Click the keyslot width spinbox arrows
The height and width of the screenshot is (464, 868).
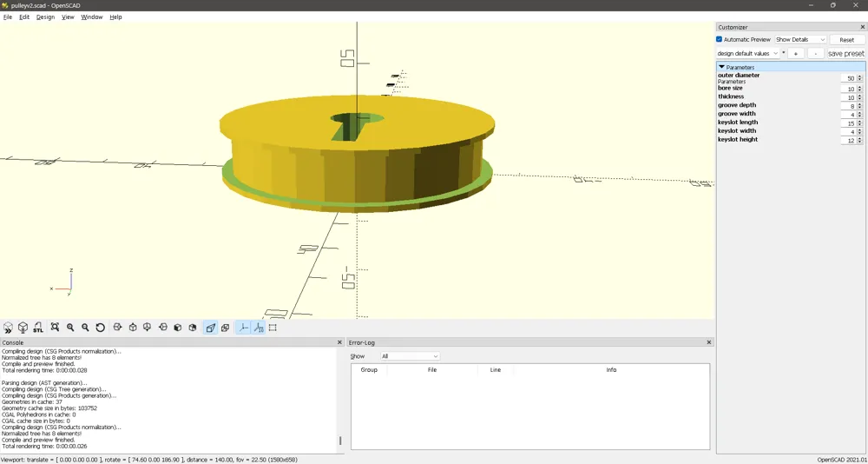[859, 132]
